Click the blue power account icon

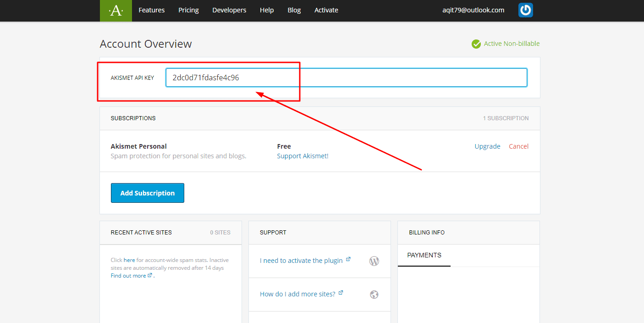525,10
